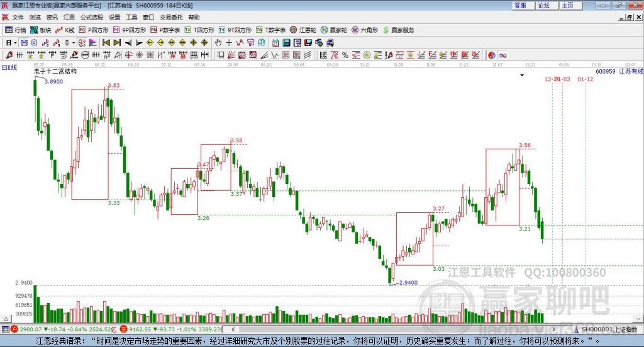
Task: Open the 资讯 menu
Action: [x=52, y=17]
